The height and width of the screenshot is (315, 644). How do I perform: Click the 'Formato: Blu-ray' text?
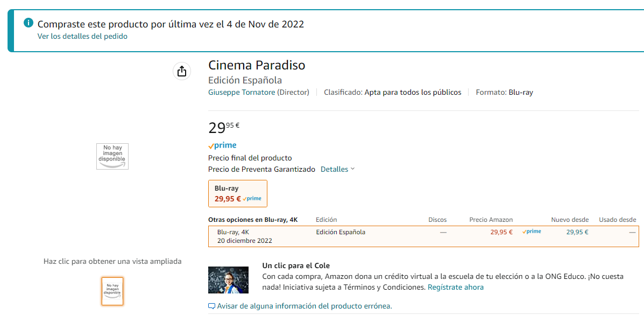coord(504,92)
